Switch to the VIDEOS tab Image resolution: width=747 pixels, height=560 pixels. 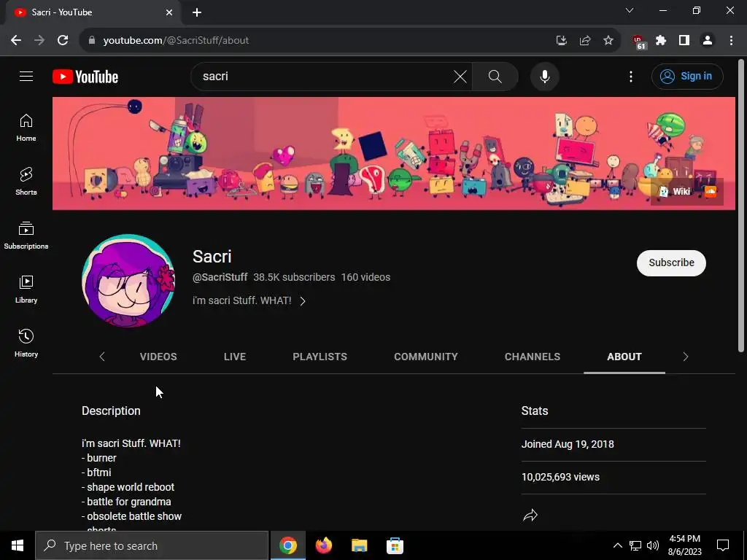click(158, 357)
